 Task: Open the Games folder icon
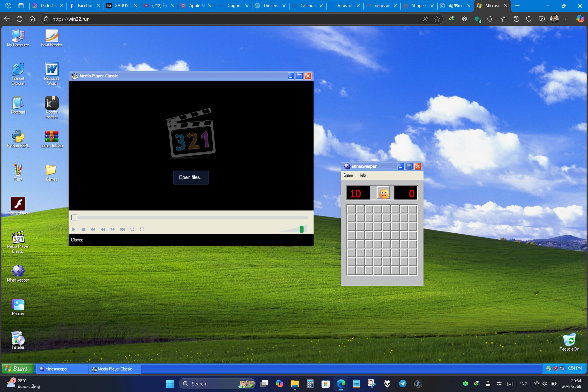(x=52, y=173)
